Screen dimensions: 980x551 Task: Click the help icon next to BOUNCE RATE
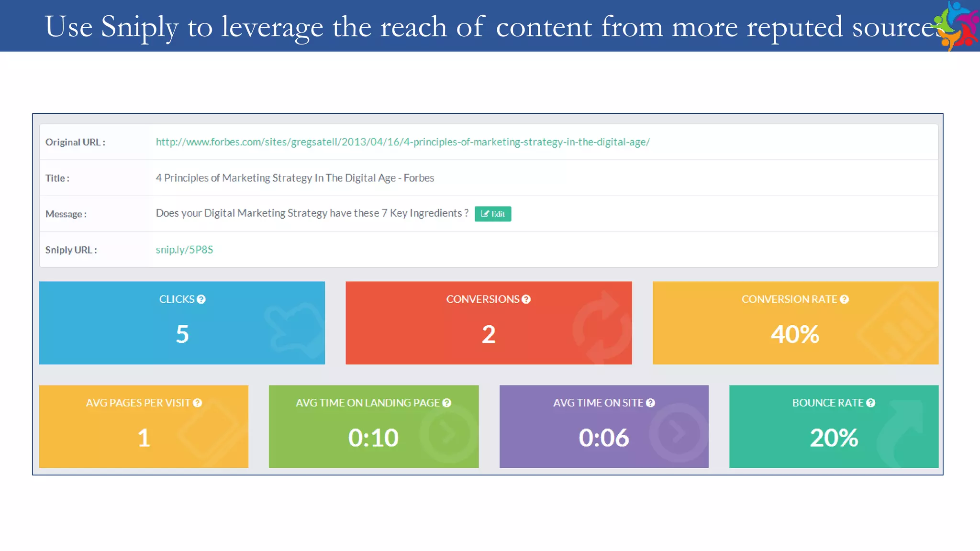(x=870, y=403)
